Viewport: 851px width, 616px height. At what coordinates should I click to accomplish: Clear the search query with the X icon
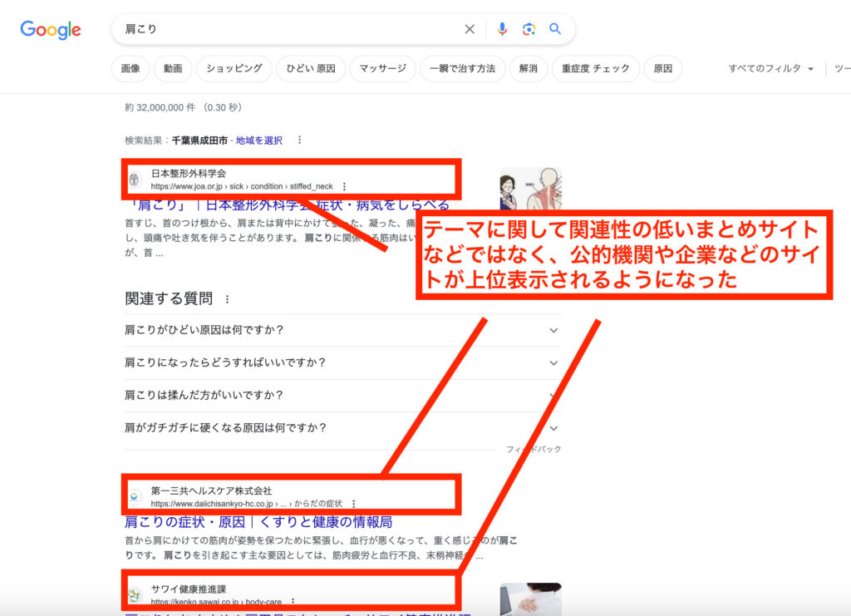pos(470,28)
